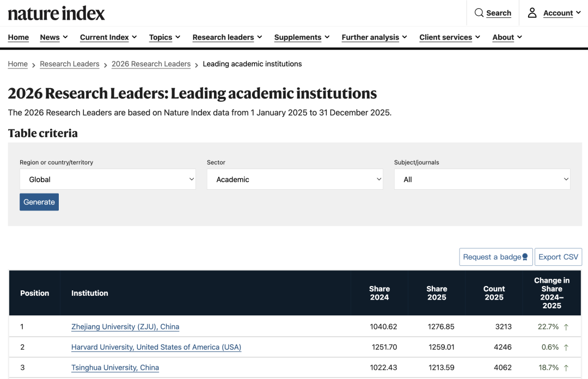Open the Zhejiang University (ZJU), China link
The image size is (588, 379).
click(x=125, y=327)
